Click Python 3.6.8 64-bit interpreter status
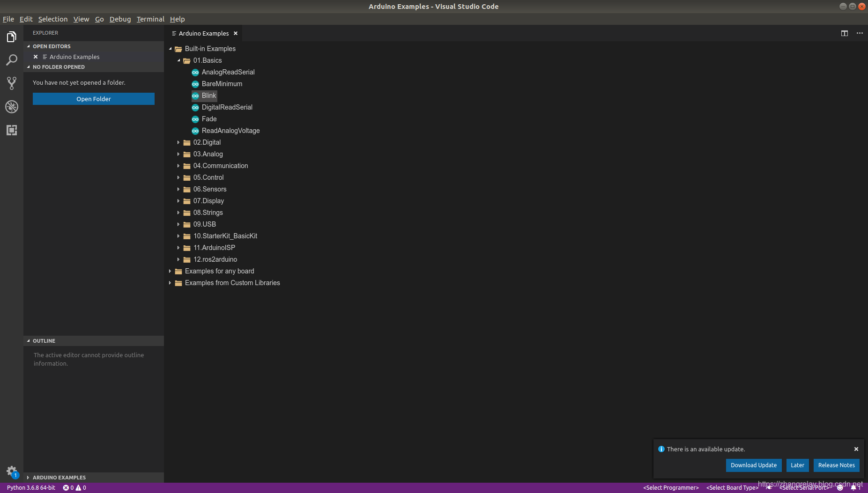Screen dimensions: 868x493 click(x=31, y=487)
